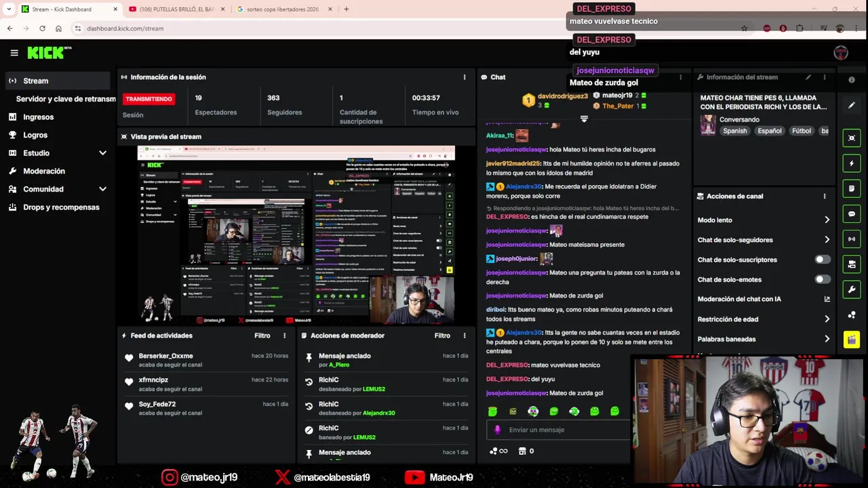This screenshot has width=868, height=488.
Task: Bookmark this page with the star icon
Action: [x=744, y=28]
